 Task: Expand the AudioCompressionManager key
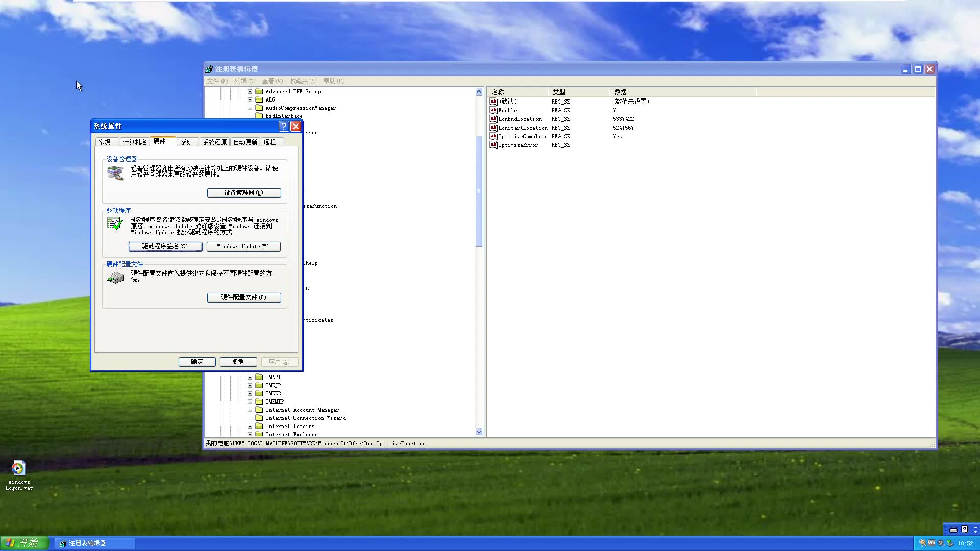(250, 108)
